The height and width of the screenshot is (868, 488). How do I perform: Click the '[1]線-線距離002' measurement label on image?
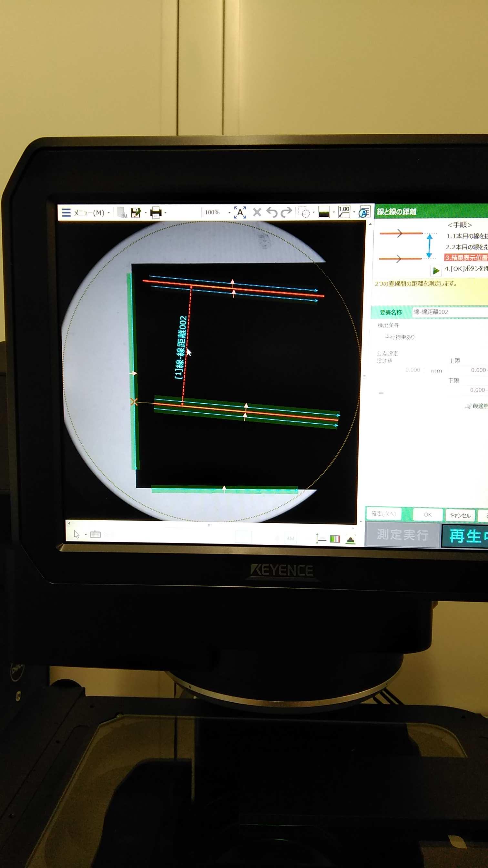pos(181,347)
